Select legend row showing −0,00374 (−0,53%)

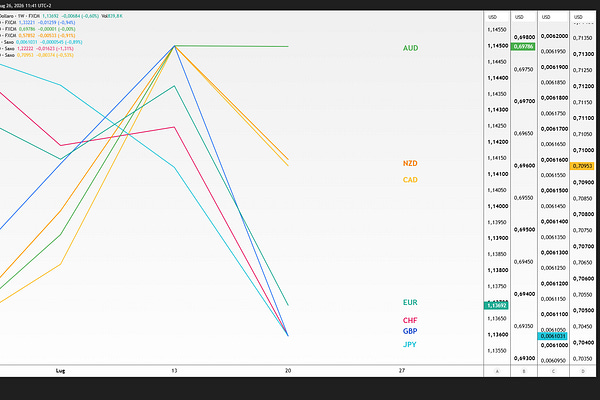[x=37, y=55]
